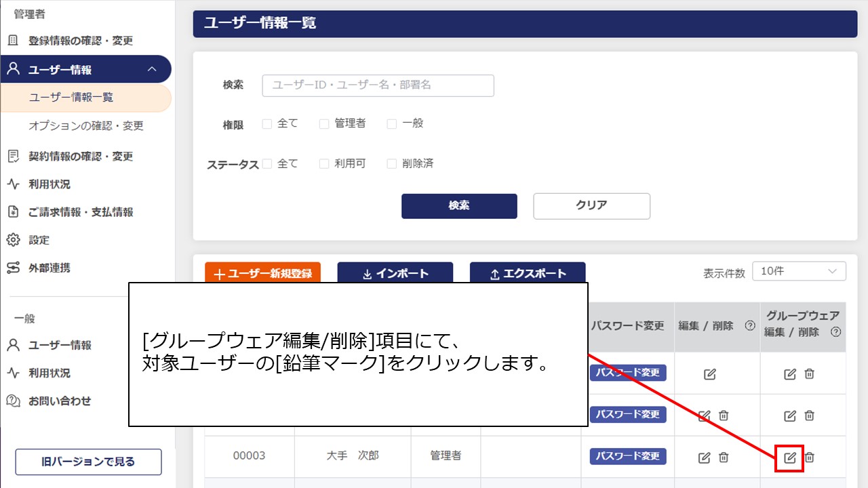Click the エクスポート button
868x488 pixels.
(x=528, y=274)
